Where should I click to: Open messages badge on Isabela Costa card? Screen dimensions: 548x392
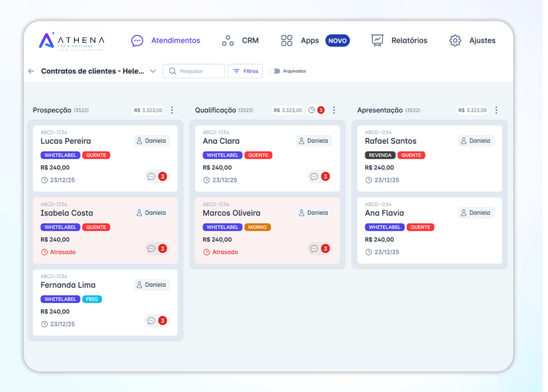(x=157, y=248)
